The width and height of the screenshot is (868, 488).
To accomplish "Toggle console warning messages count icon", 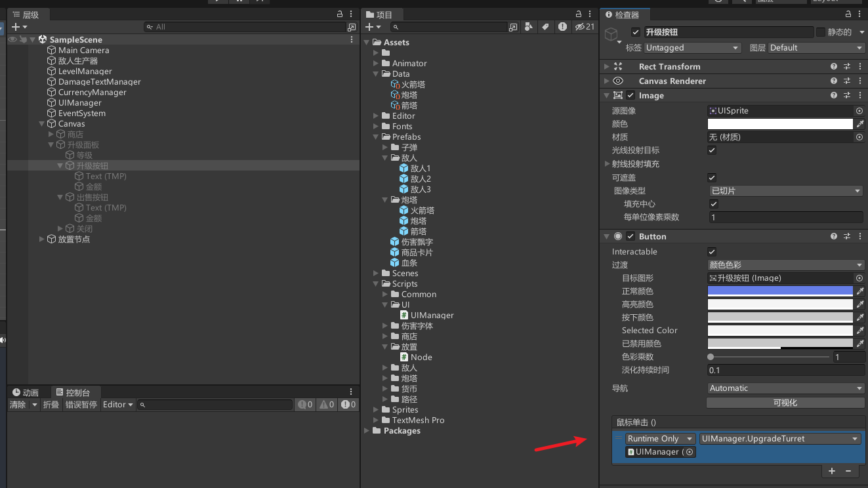I will (327, 405).
